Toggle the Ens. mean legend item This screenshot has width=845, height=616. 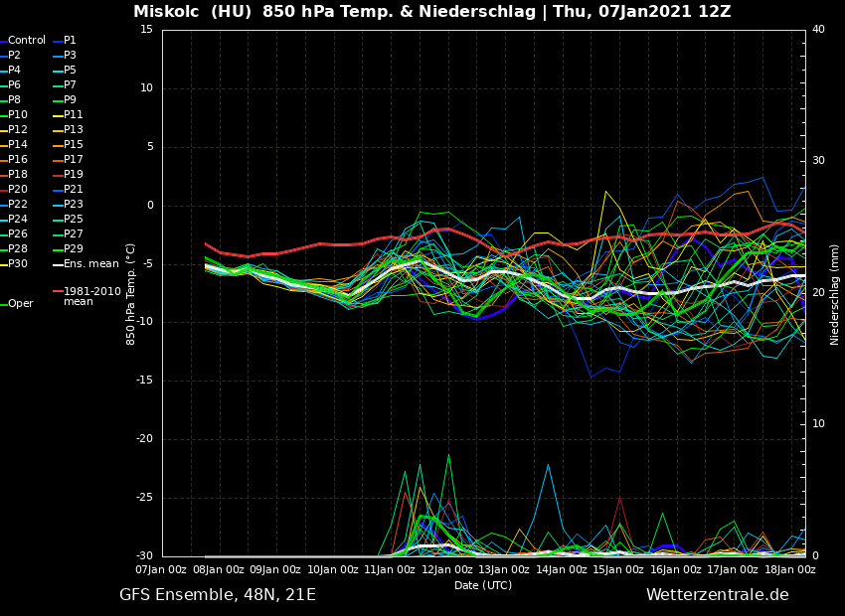click(90, 264)
